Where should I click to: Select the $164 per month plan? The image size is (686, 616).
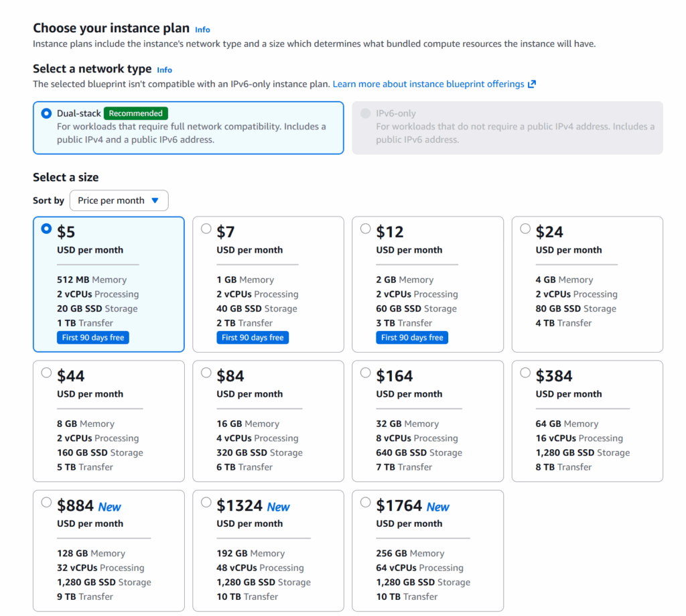(x=366, y=373)
